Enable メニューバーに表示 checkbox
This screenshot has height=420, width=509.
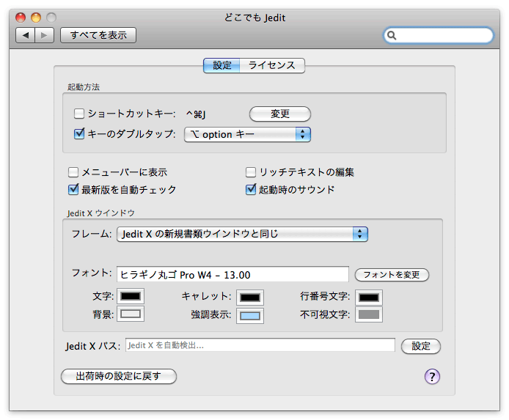point(73,172)
